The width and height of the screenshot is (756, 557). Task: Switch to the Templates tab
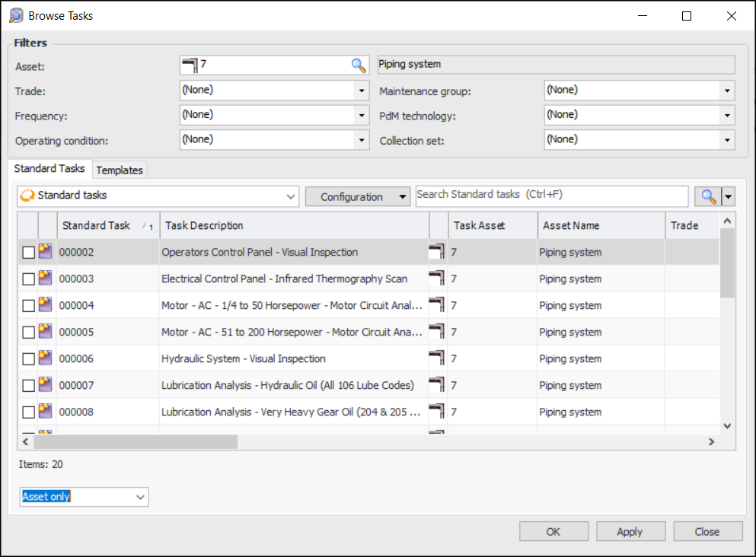click(x=120, y=170)
